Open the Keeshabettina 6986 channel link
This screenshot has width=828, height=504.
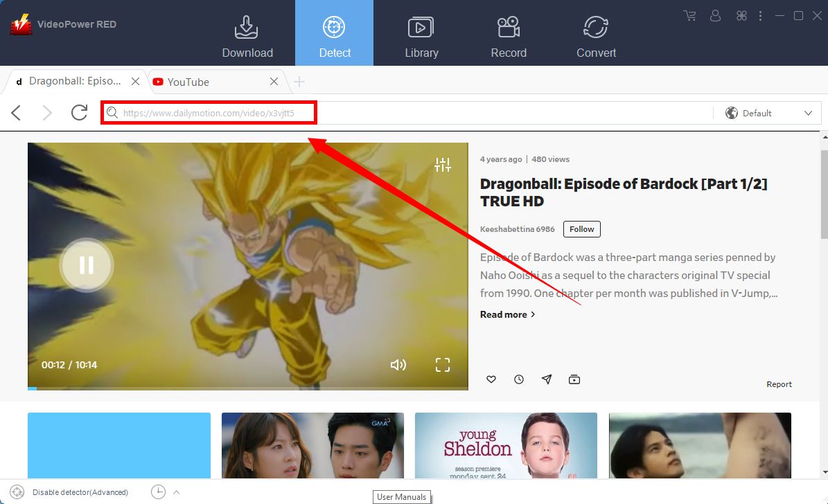(x=517, y=229)
